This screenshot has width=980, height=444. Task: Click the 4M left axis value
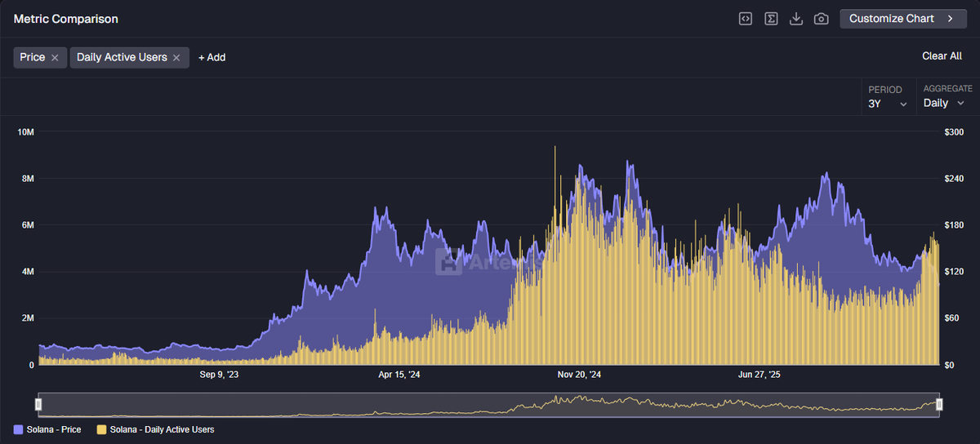[x=27, y=272]
